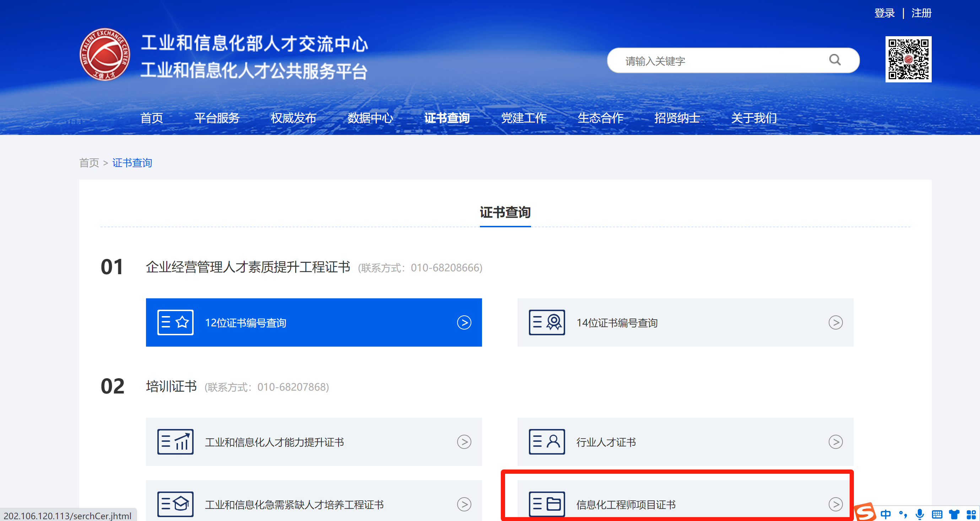980x521 pixels.
Task: Click the graduation cap icon on 急需紧缺人才 card
Action: (175, 504)
